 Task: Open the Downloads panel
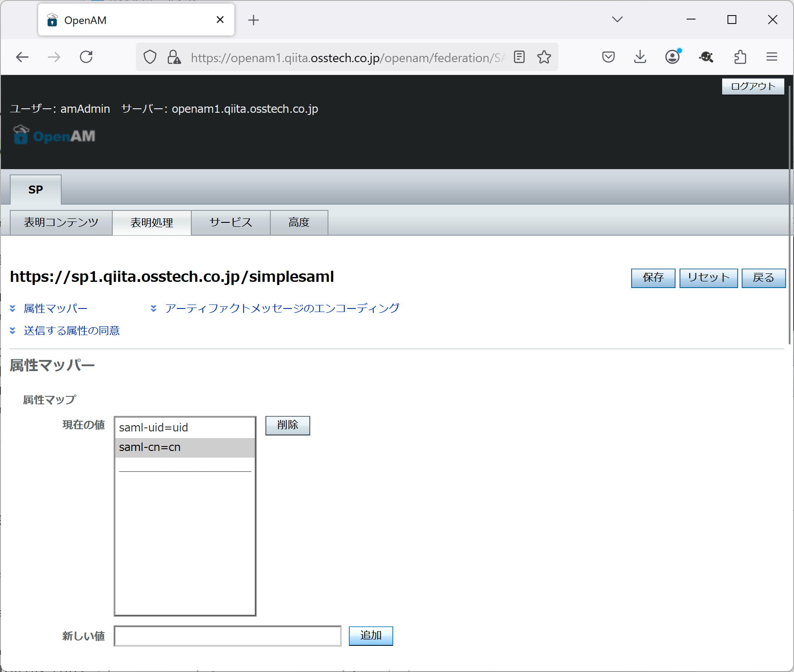[640, 57]
